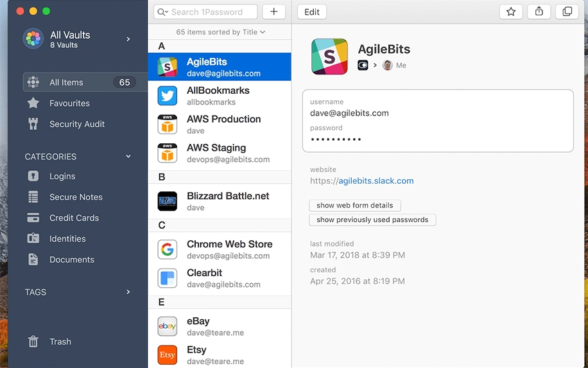This screenshot has width=588, height=368.
Task: Open the Identities category
Action: tap(67, 238)
